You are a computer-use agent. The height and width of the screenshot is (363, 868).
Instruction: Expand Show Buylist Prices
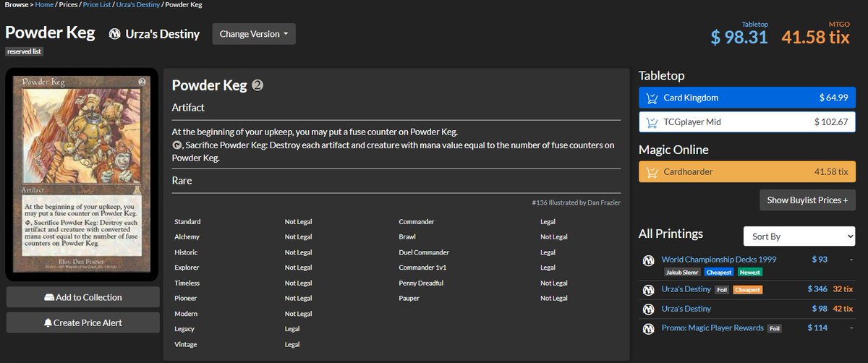807,200
